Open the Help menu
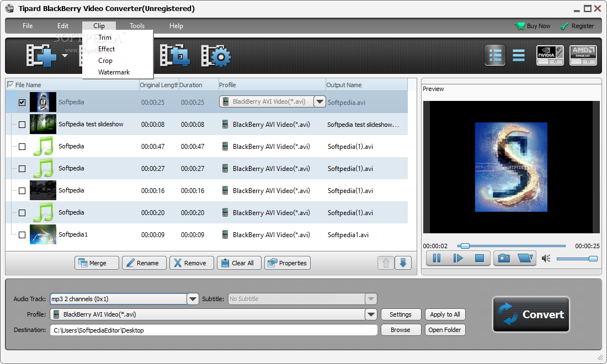The image size is (607, 364). [x=176, y=26]
